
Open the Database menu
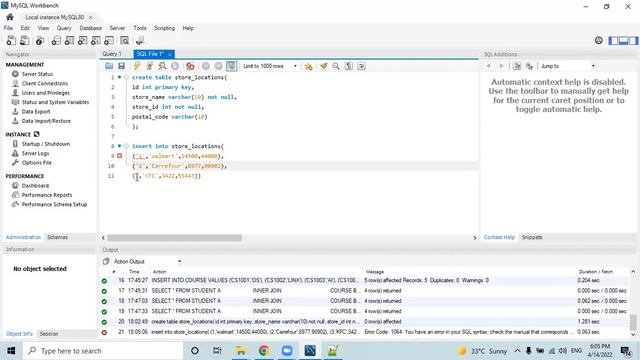(x=91, y=28)
